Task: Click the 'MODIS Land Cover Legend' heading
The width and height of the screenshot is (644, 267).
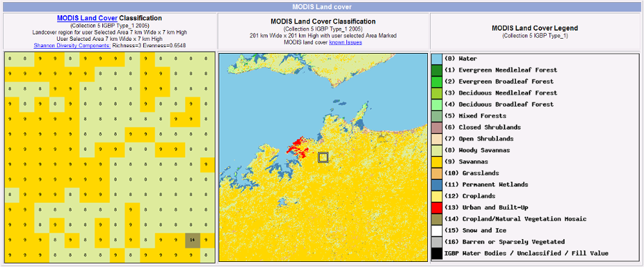Action: click(535, 29)
